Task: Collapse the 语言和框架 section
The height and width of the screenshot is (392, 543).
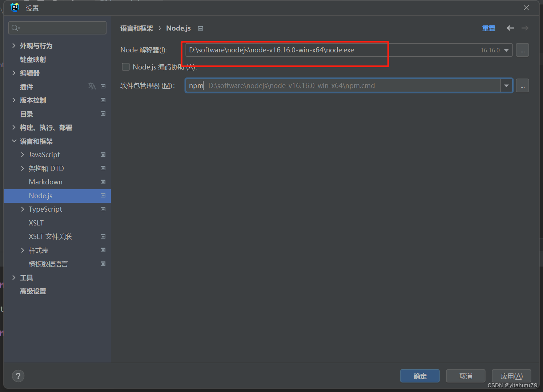Action: [14, 141]
